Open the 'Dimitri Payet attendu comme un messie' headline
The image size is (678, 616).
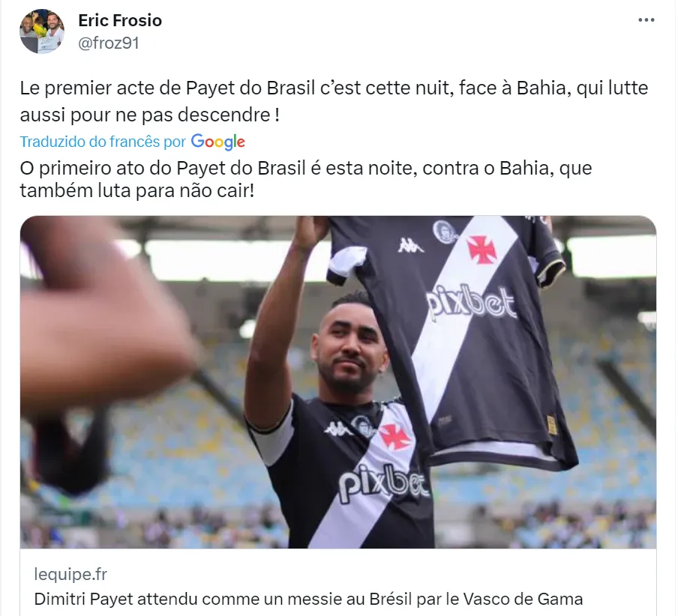(x=308, y=600)
